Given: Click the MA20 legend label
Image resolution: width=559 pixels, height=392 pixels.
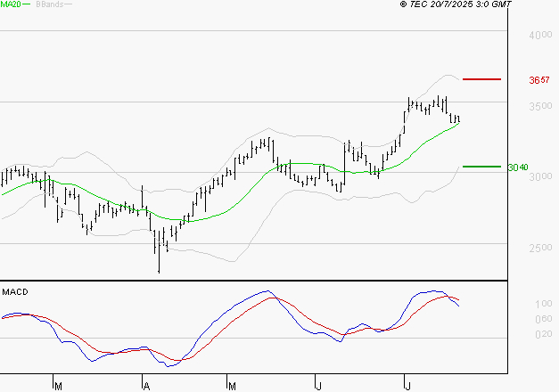Looking at the screenshot, I should [x=11, y=4].
